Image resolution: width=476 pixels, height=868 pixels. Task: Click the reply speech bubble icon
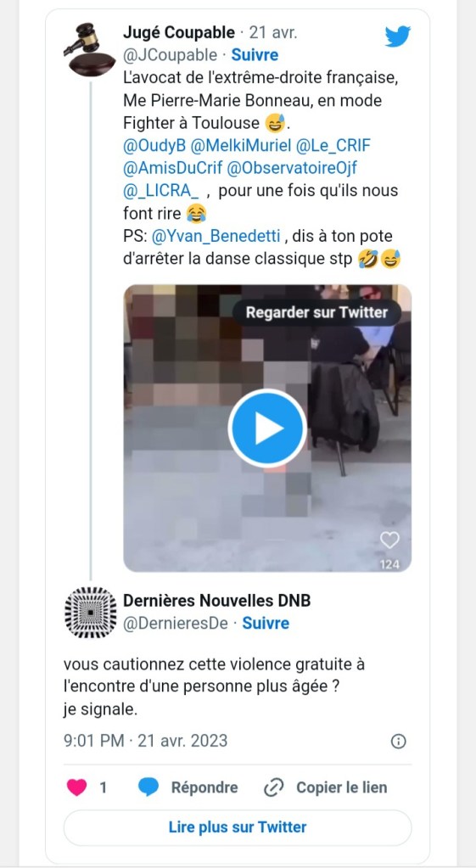[x=148, y=787]
